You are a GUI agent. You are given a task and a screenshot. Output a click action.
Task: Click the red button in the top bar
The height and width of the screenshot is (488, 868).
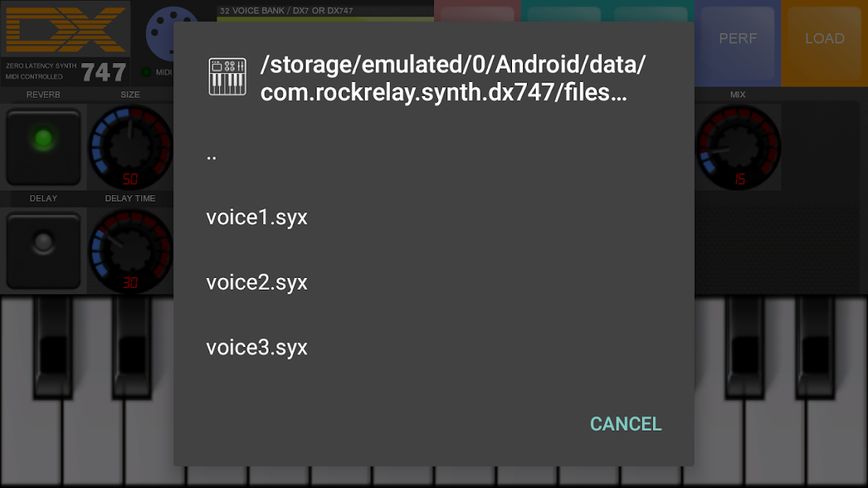point(477,11)
